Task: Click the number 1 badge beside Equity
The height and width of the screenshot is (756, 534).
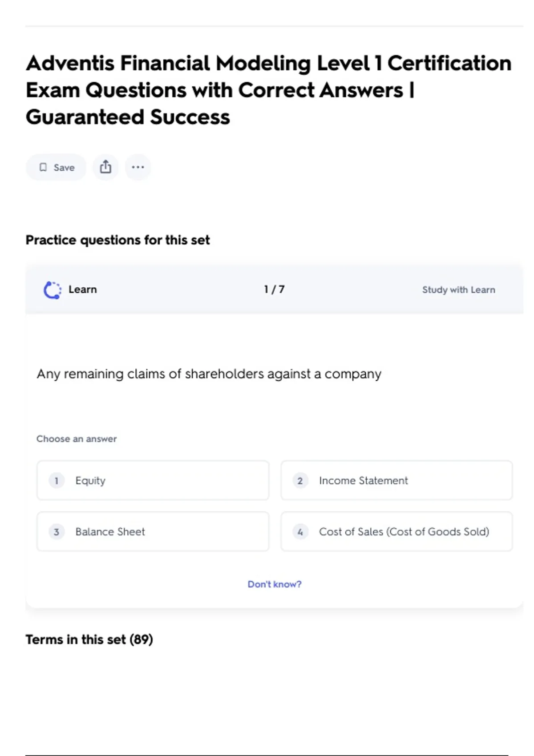Action: point(57,481)
